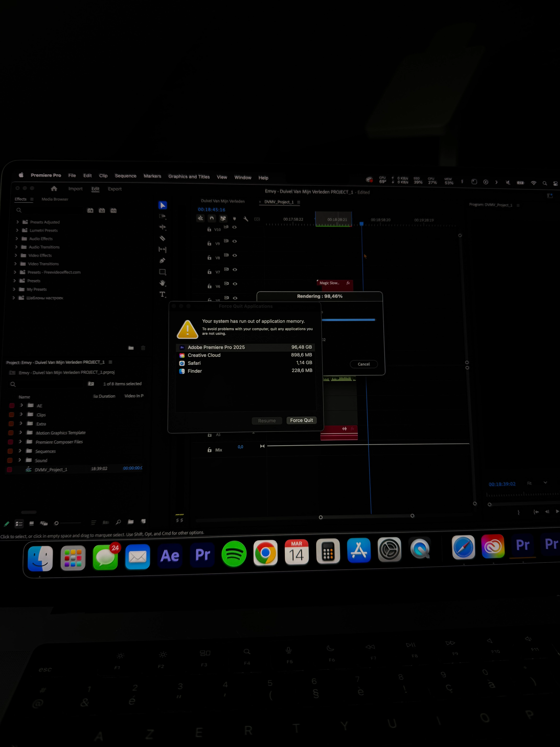This screenshot has width=560, height=747.
Task: Expand the Clips bin in Project panel
Action: 21,414
